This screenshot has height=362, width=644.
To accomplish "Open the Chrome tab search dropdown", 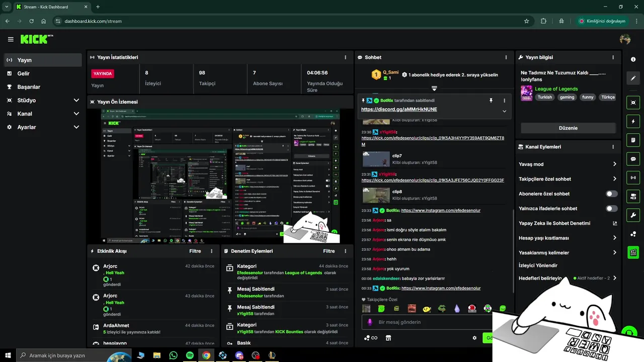I will pos(7,7).
